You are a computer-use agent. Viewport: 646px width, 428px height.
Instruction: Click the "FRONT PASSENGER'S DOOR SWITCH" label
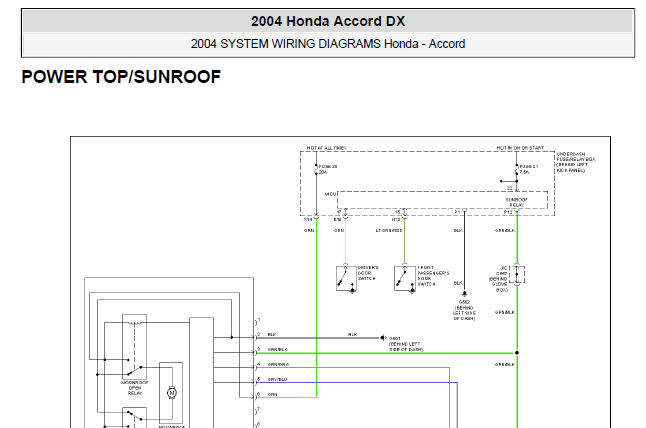tap(433, 276)
